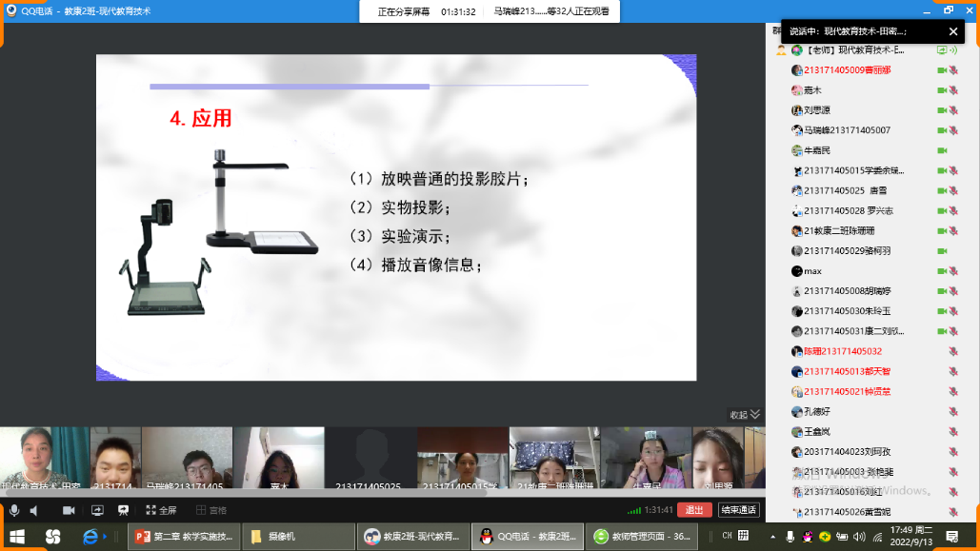Switch to grid view 宫格

[210, 510]
